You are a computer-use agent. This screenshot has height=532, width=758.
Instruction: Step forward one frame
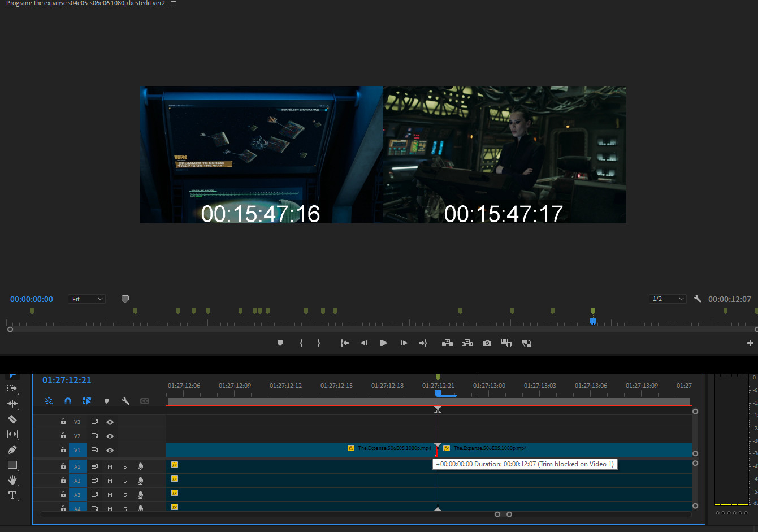click(x=404, y=343)
